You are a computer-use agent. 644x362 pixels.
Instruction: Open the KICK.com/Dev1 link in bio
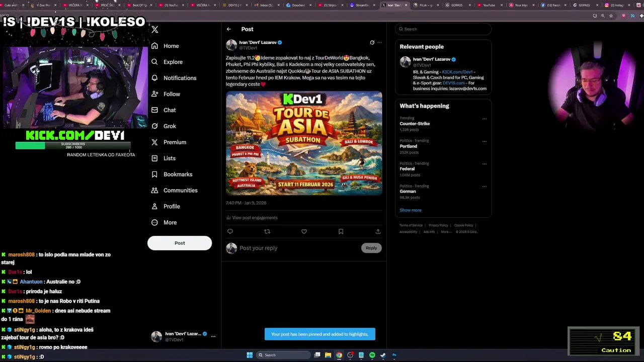click(457, 72)
